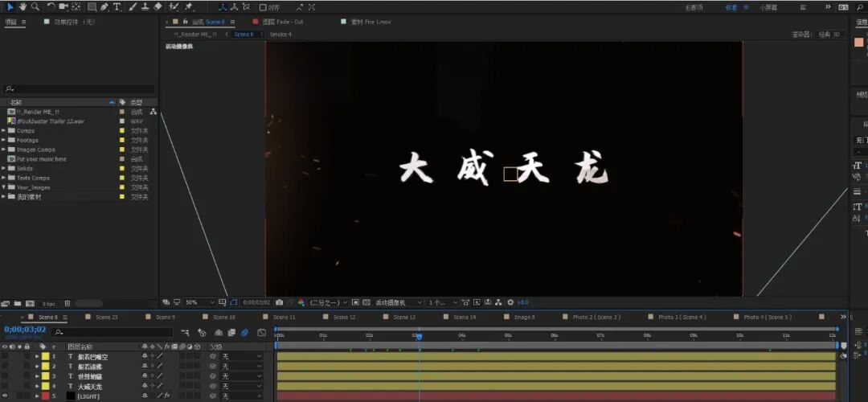The image size is (868, 402).
Task: Open the Photo 2 ( Scene 3 ) tab
Action: (x=596, y=318)
